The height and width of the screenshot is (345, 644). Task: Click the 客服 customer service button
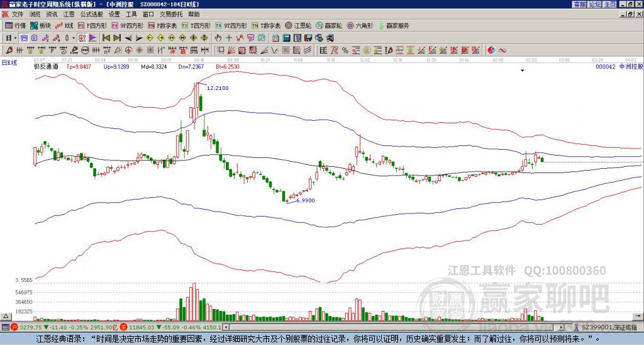(x=579, y=4)
